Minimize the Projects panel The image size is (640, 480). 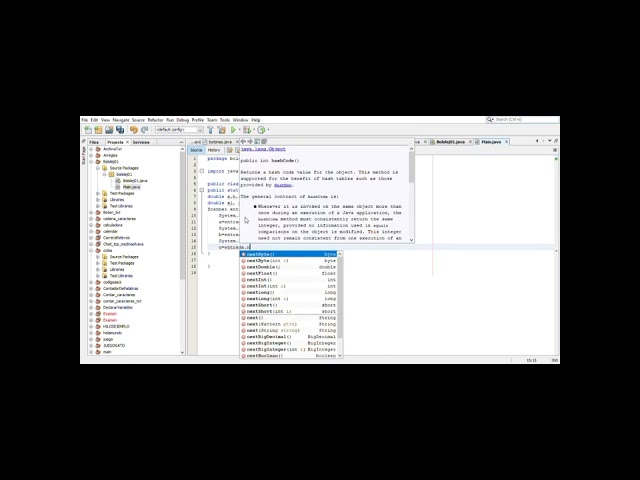coord(182,142)
